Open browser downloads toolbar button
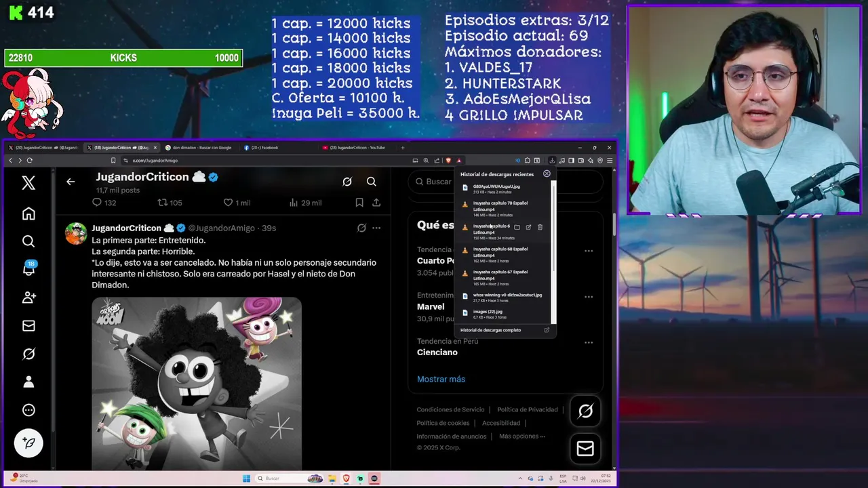The height and width of the screenshot is (488, 868). [552, 161]
